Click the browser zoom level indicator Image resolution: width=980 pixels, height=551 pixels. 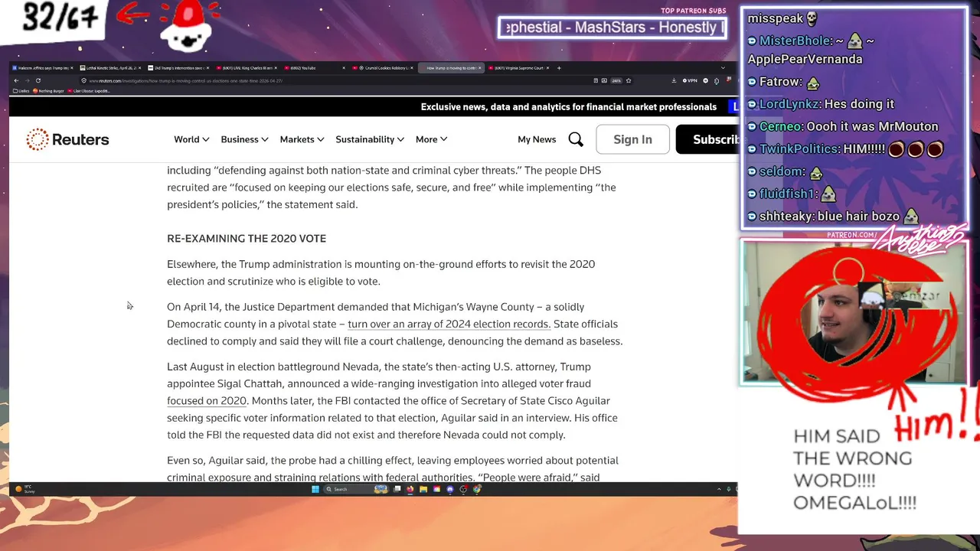point(616,80)
